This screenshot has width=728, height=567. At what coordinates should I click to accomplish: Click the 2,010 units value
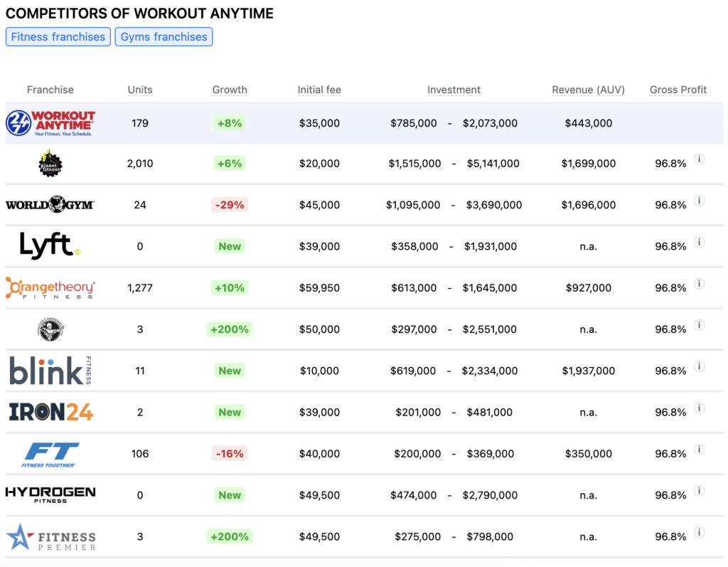click(140, 164)
